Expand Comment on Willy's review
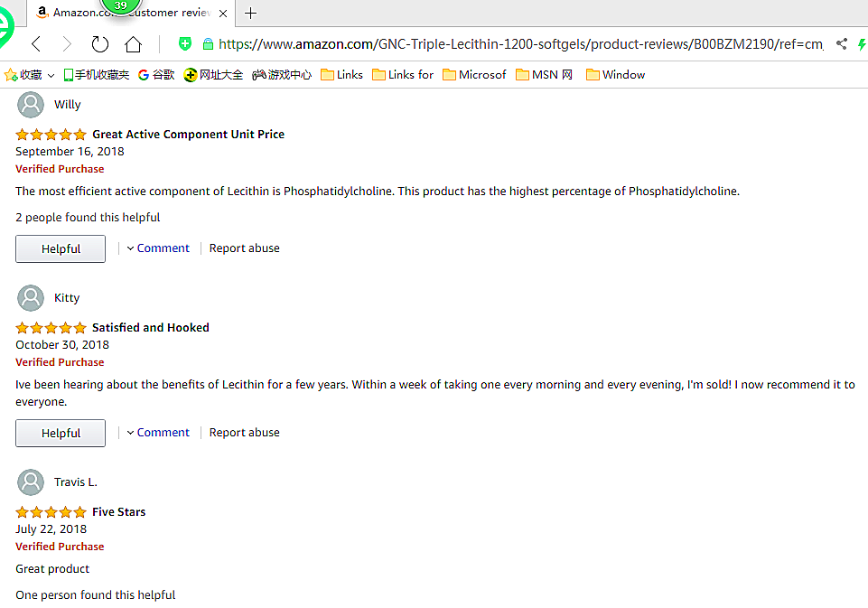 coord(158,248)
